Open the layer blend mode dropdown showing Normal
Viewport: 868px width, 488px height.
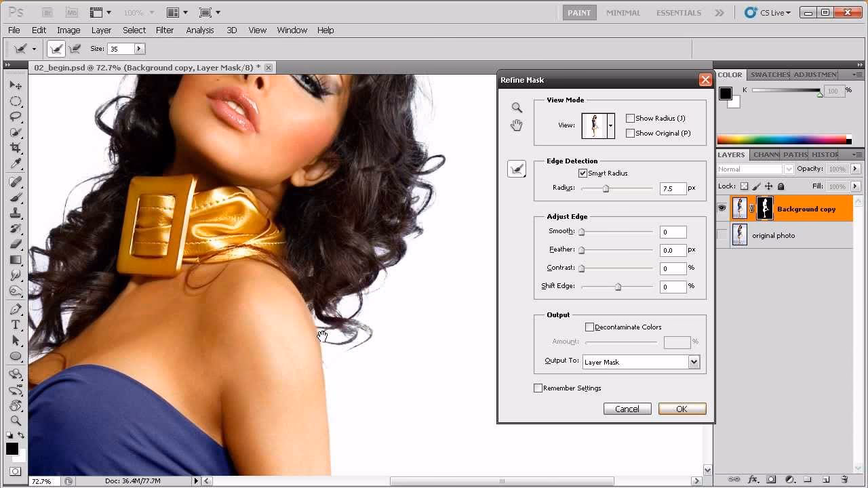[x=755, y=168]
